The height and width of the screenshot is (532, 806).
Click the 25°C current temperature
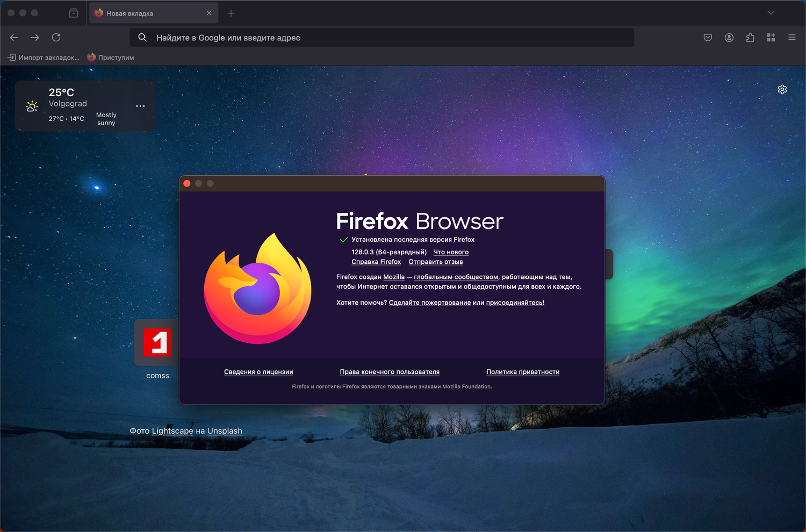(x=61, y=92)
